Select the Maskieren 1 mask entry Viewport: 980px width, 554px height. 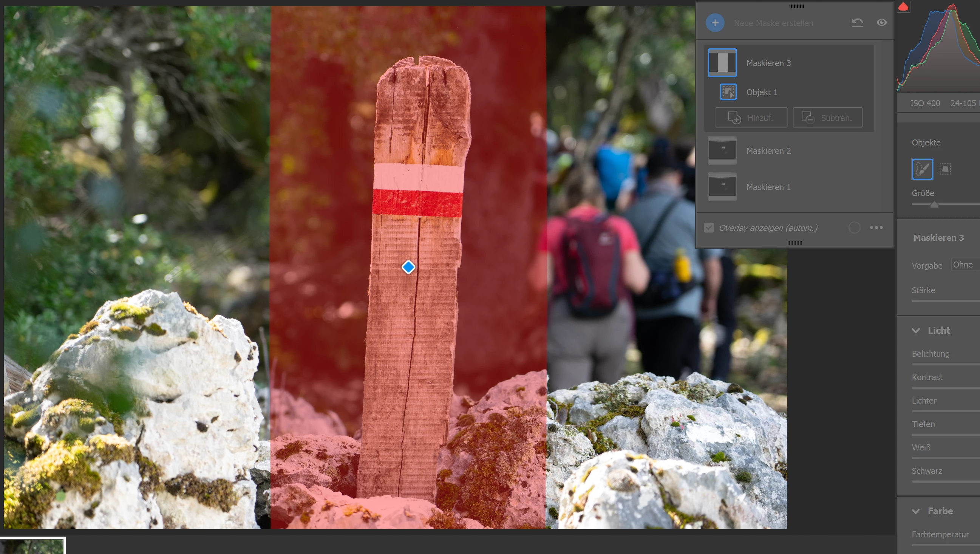click(768, 187)
